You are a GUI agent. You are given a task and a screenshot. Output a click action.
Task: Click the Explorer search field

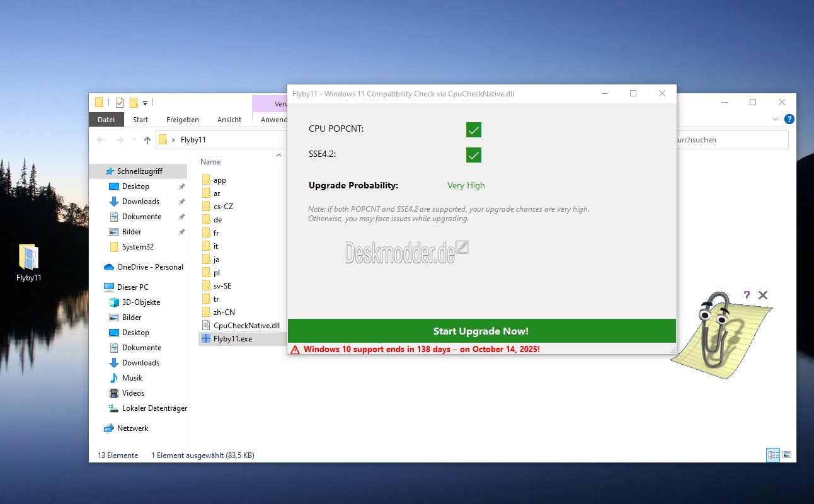(x=732, y=140)
